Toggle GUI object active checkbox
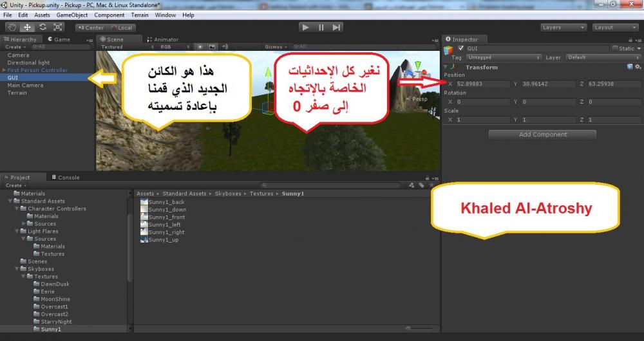Image resolution: width=644 pixels, height=341 pixels. coord(460,48)
